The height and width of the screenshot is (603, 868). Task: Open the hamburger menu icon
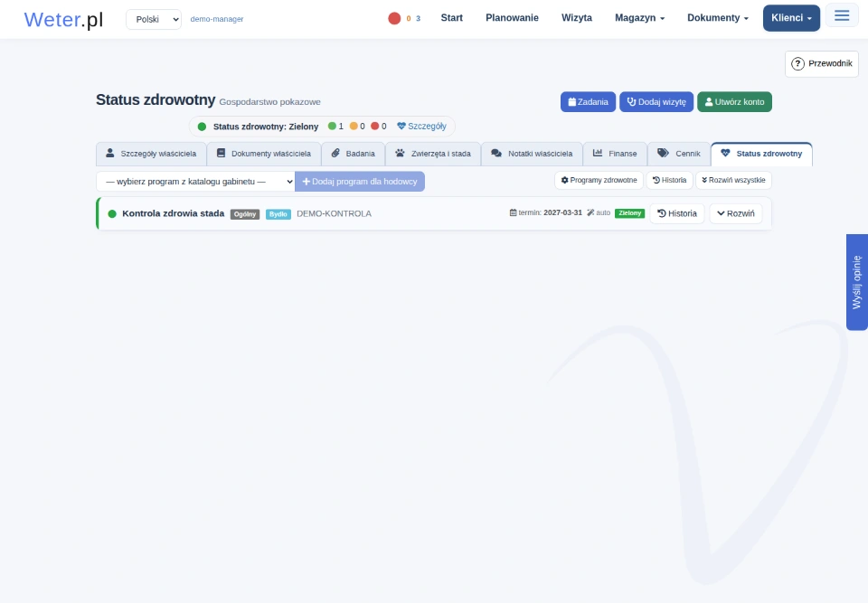(x=842, y=15)
